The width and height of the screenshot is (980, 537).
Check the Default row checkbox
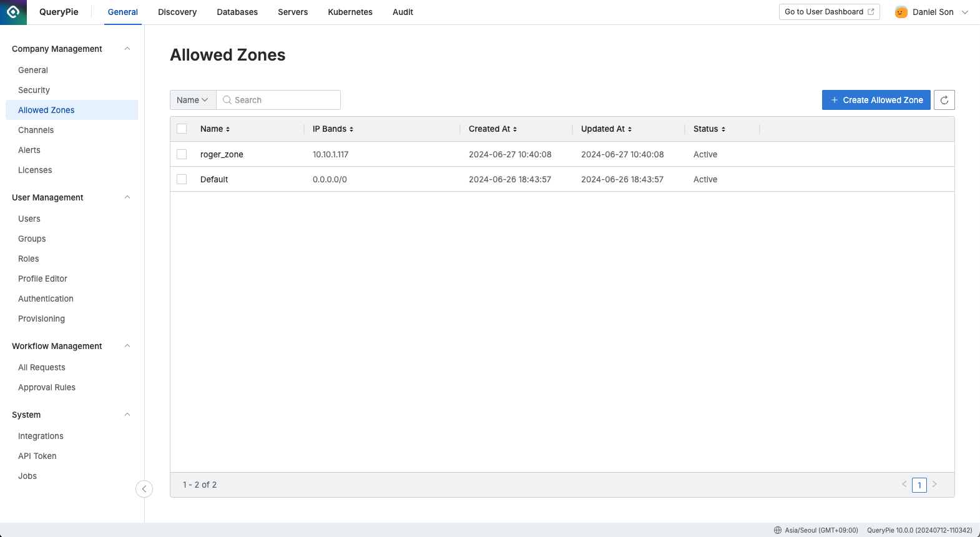point(182,179)
